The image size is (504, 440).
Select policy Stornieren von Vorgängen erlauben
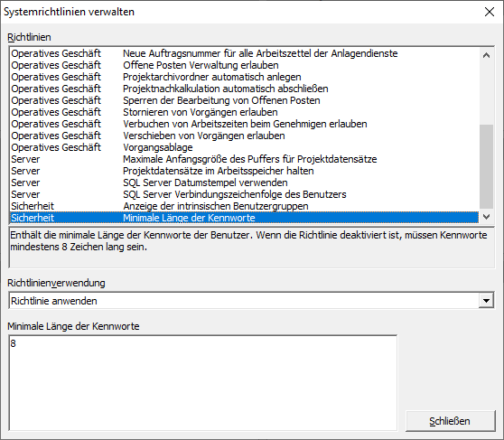tap(244, 112)
